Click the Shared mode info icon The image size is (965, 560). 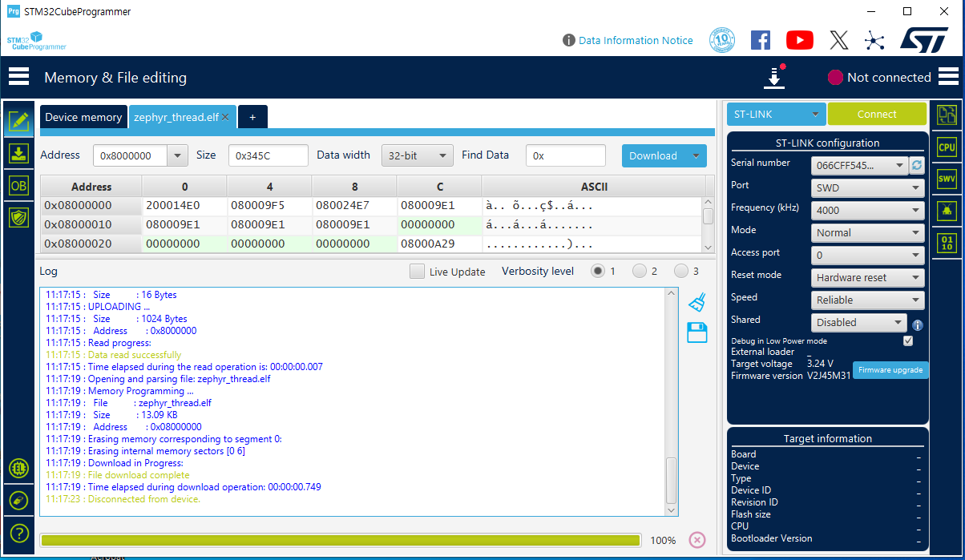918,325
